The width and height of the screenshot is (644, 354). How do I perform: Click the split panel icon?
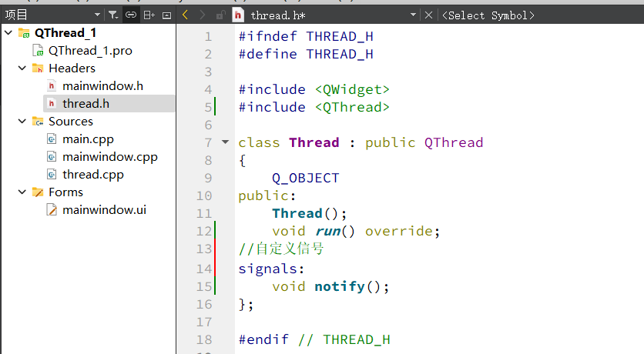(x=149, y=15)
